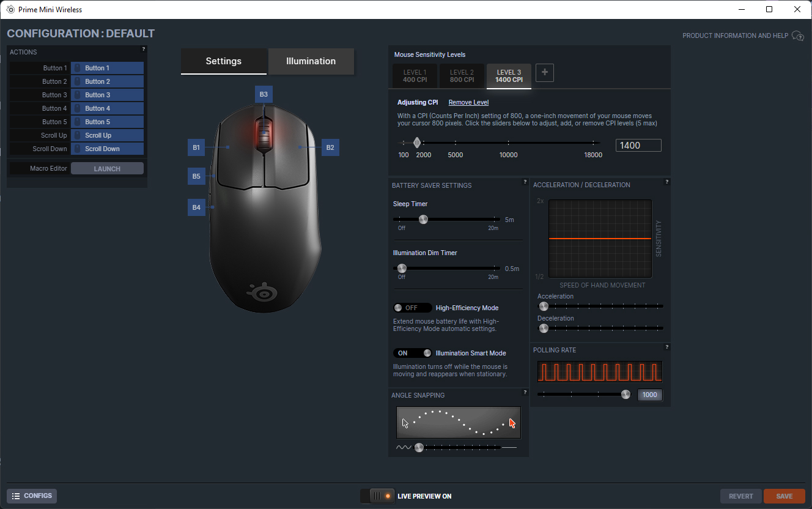Image resolution: width=812 pixels, height=509 pixels.
Task: Open Product Information and Help chat icon
Action: 797,36
